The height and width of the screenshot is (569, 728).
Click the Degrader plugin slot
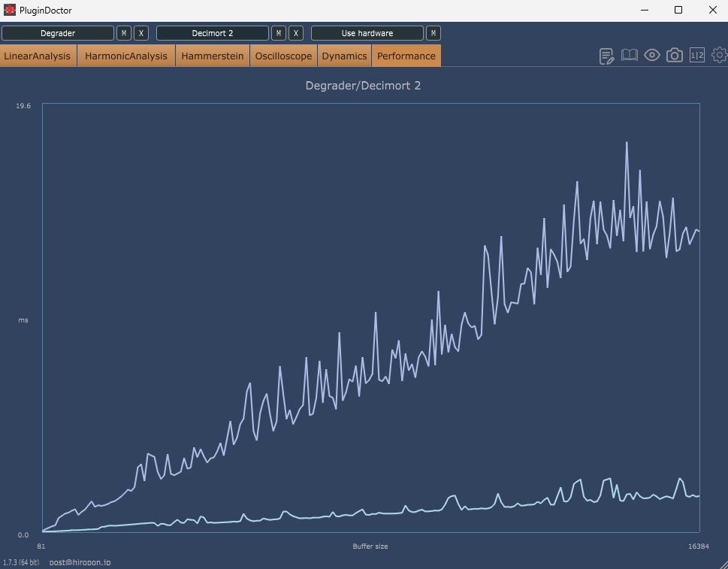click(x=58, y=33)
